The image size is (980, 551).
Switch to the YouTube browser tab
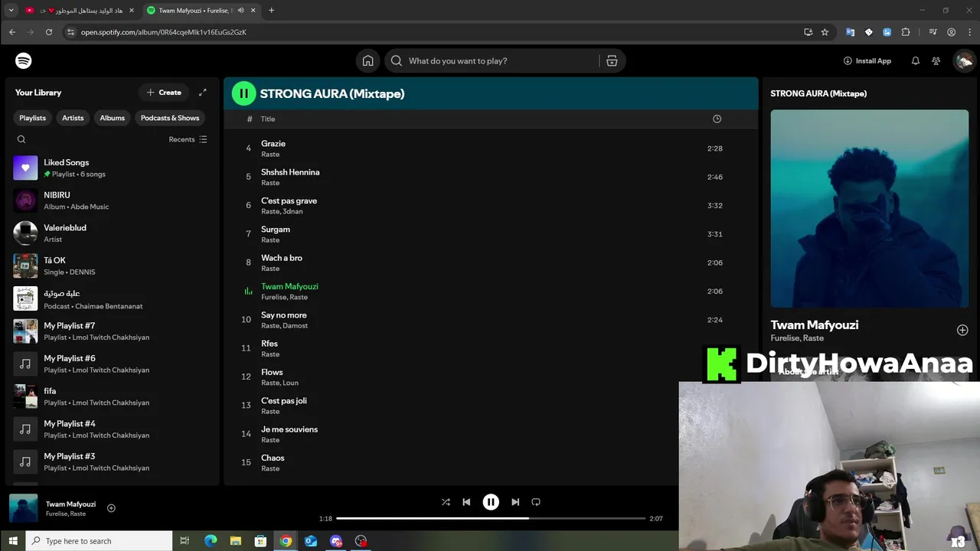pos(79,10)
